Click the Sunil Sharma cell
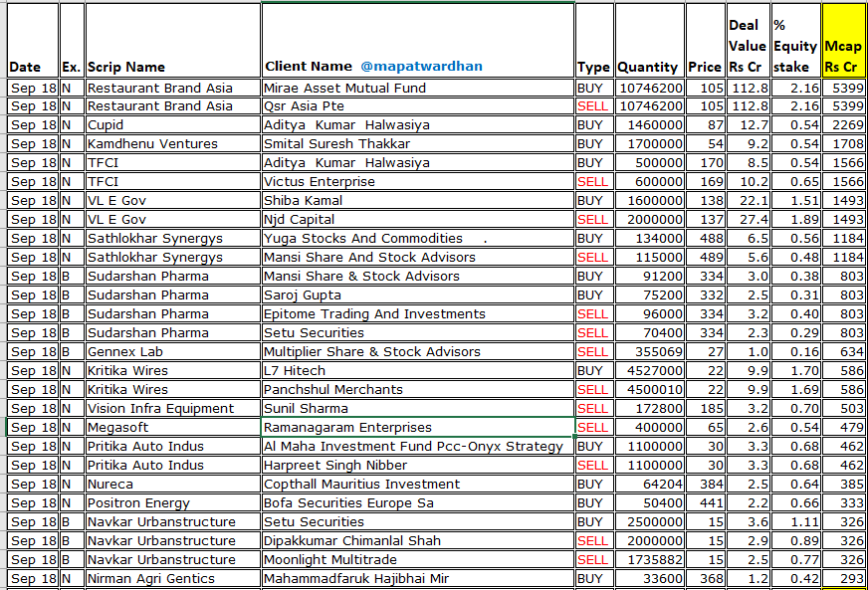Screen dimensions: 868x590 [418, 409]
